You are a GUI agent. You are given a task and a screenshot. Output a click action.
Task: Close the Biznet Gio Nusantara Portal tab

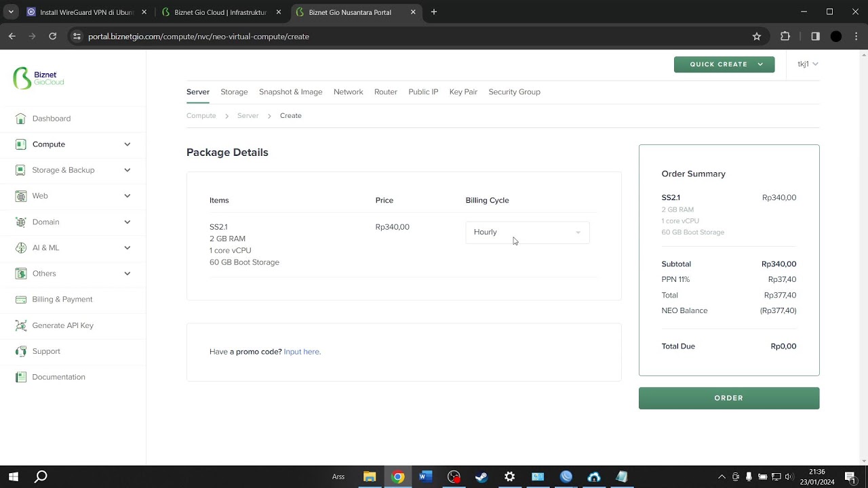[413, 12]
